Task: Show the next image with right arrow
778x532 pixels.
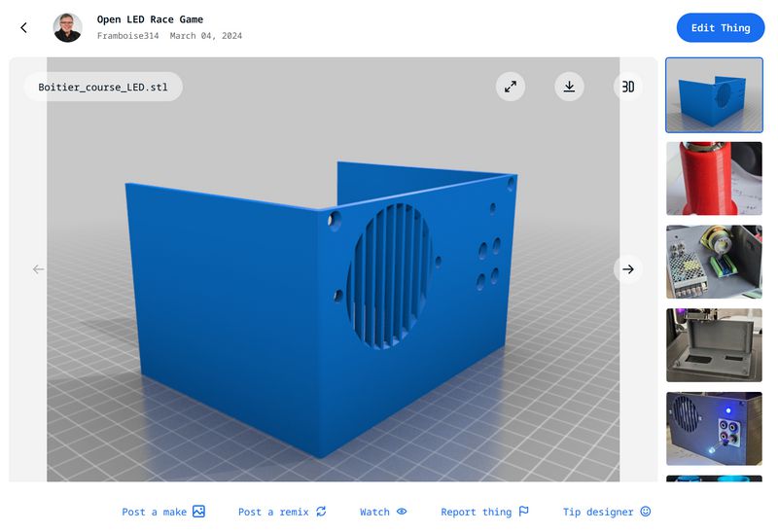Action: (x=627, y=269)
